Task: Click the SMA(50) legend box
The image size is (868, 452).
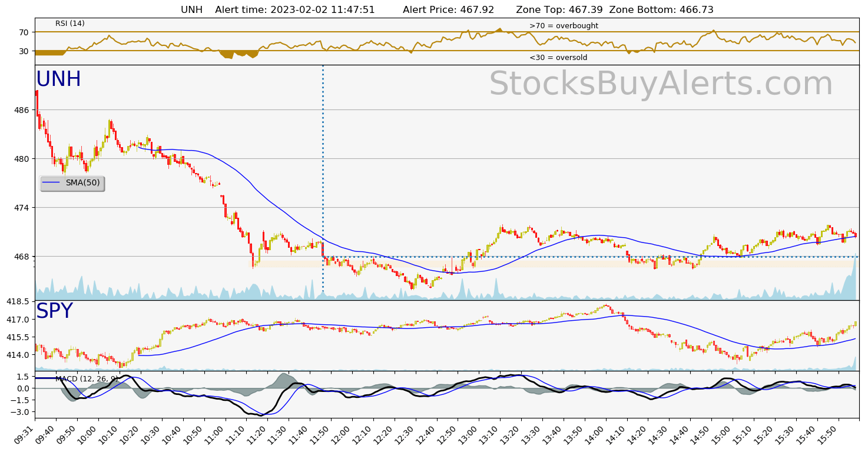Action: [x=72, y=183]
